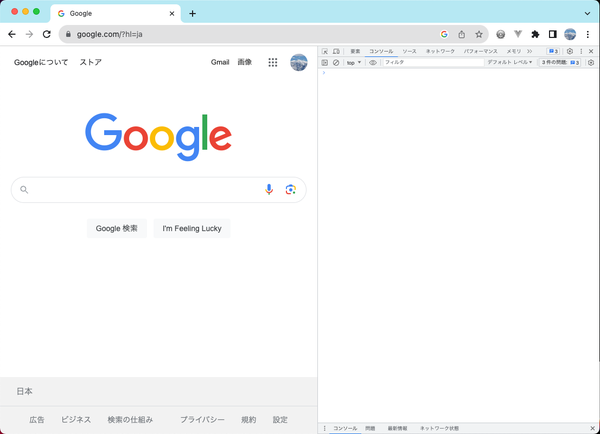The image size is (600, 434).
Task: Open the 問題 tab in the drawer
Action: point(370,428)
